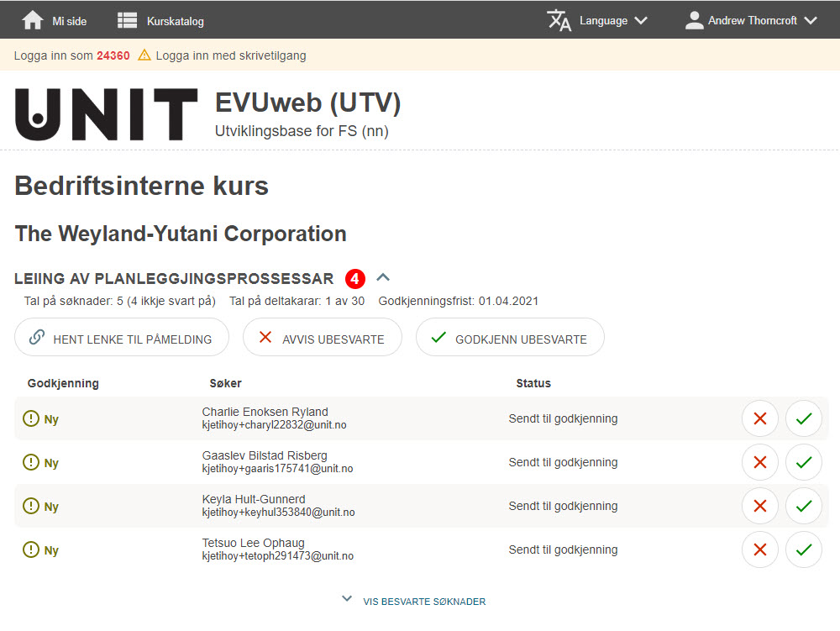Approve Tetsuo Lee Ophaug's application
Screen dimensions: 840x631
click(804, 549)
